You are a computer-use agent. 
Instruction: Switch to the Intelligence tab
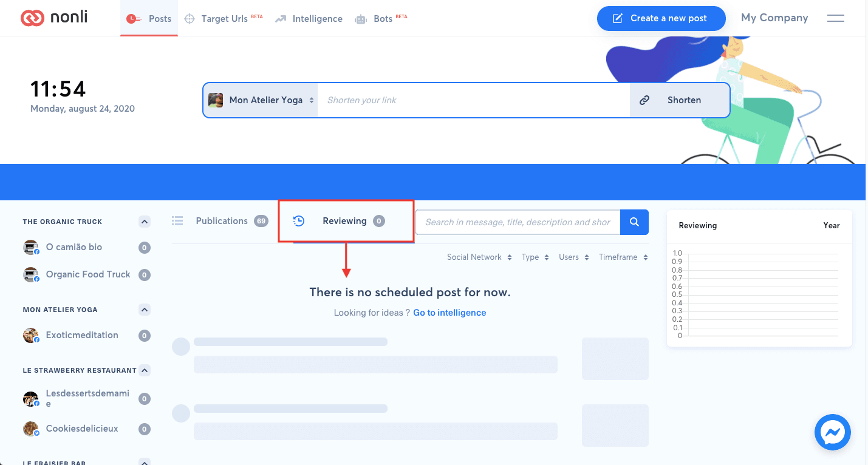[x=309, y=19]
